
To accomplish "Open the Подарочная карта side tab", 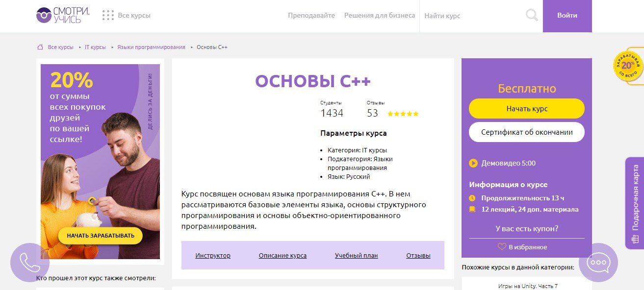I will point(636,203).
